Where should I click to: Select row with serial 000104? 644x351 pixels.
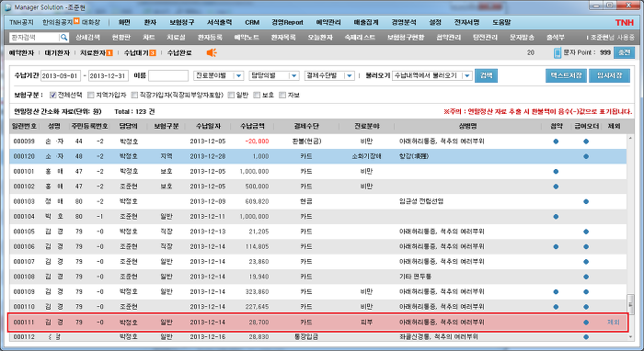[318, 217]
